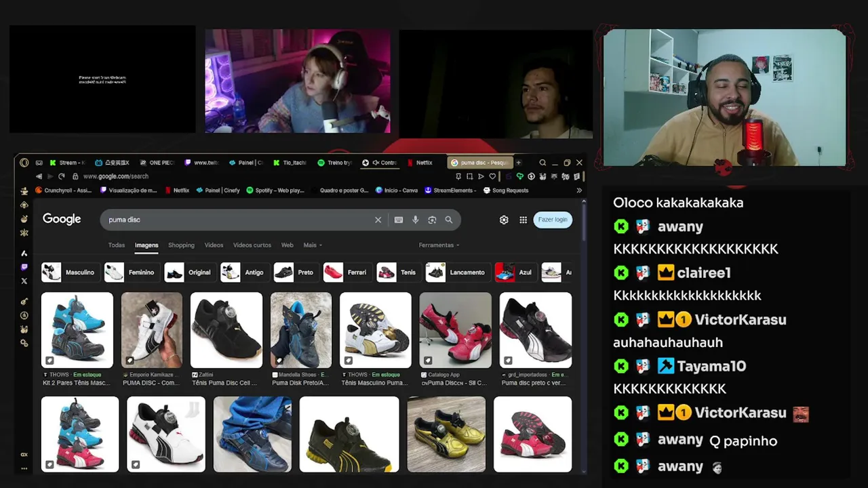Click the Opera logo menu button
868x488 pixels.
coord(24,163)
